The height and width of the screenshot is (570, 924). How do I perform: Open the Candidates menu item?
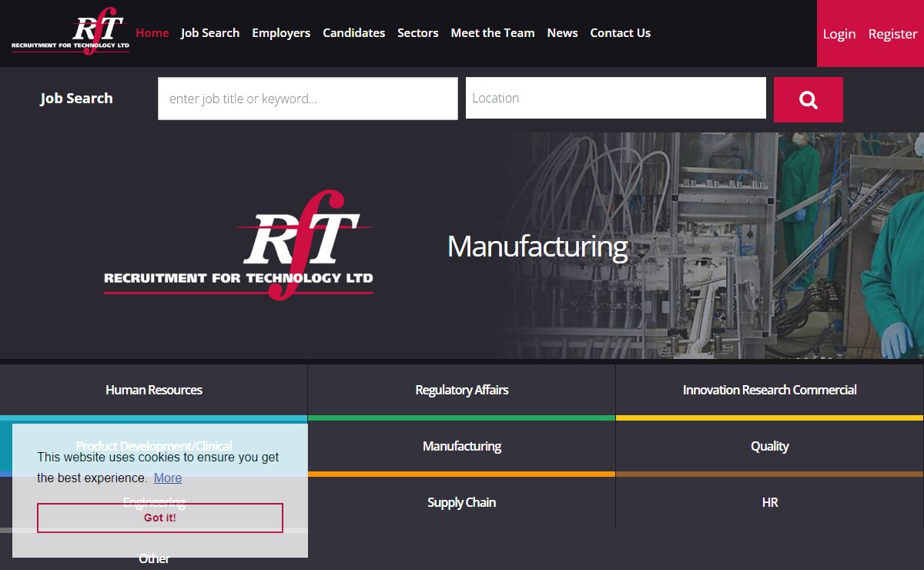(354, 33)
